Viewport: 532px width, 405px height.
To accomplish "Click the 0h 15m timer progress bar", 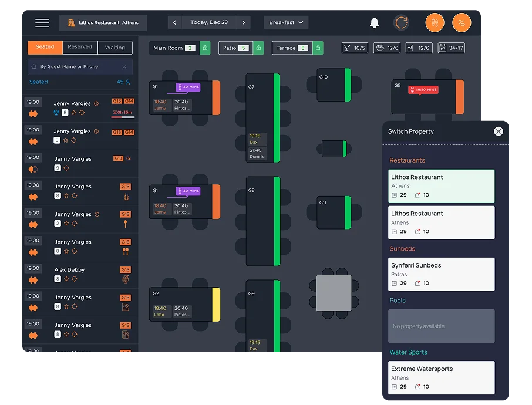I will coord(123,117).
